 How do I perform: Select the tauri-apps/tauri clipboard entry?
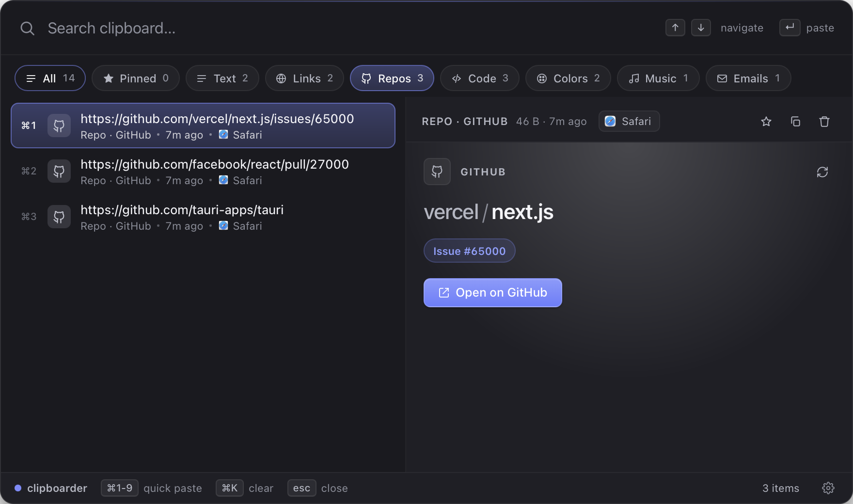point(203,217)
